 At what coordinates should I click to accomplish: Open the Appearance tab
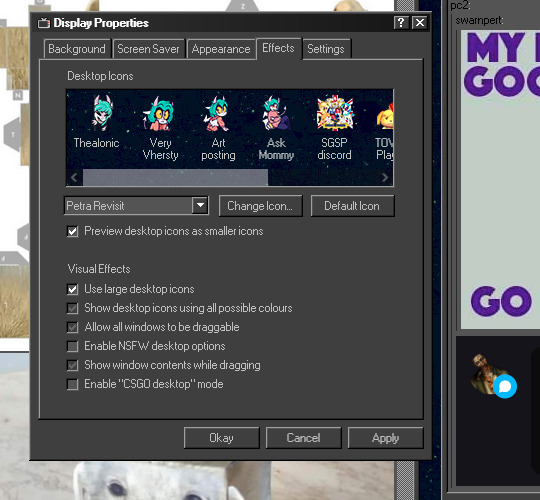click(221, 49)
